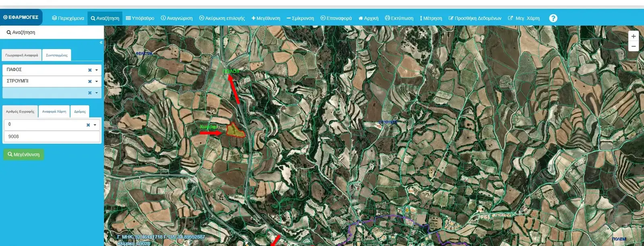Open Προσθήκη Δεδομένων add data
This screenshot has width=644, height=246.
click(x=475, y=18)
